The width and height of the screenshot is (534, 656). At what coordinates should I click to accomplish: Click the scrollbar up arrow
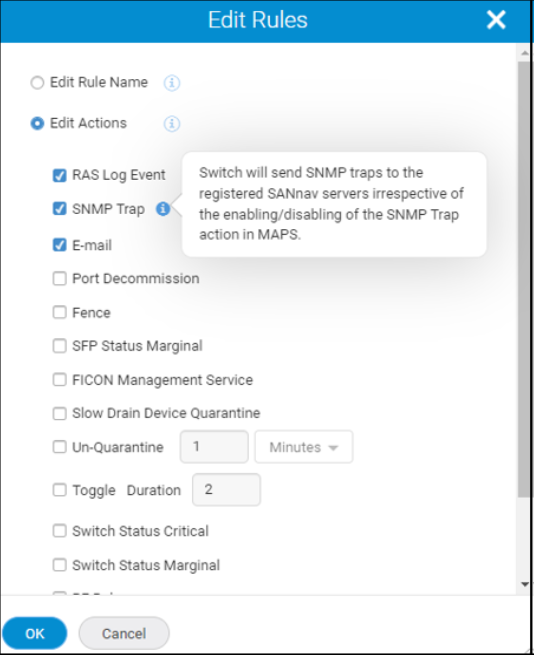point(525,53)
